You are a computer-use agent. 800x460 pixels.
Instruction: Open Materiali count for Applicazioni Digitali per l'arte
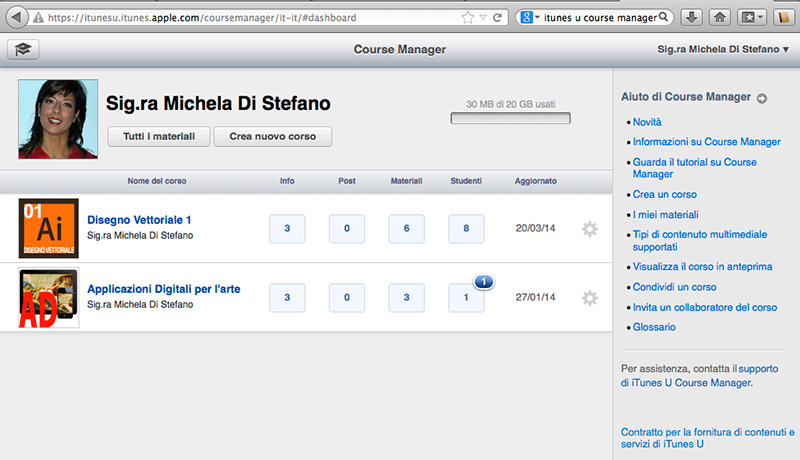407,297
